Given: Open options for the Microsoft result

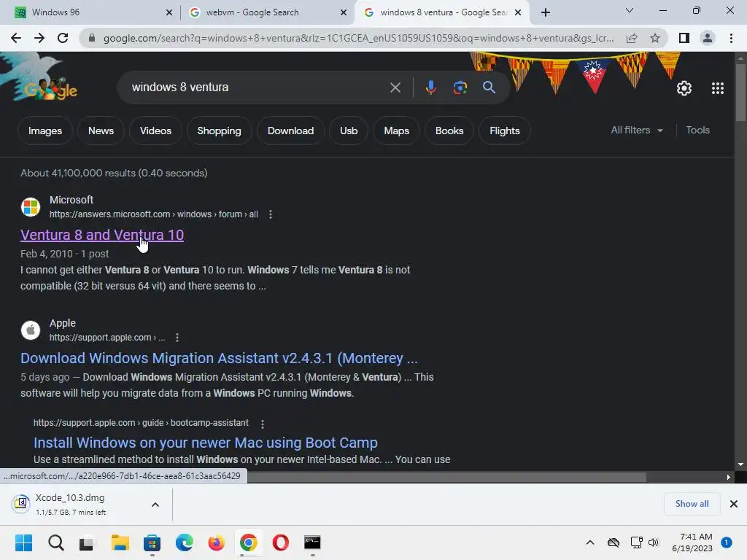Looking at the screenshot, I should pos(271,214).
